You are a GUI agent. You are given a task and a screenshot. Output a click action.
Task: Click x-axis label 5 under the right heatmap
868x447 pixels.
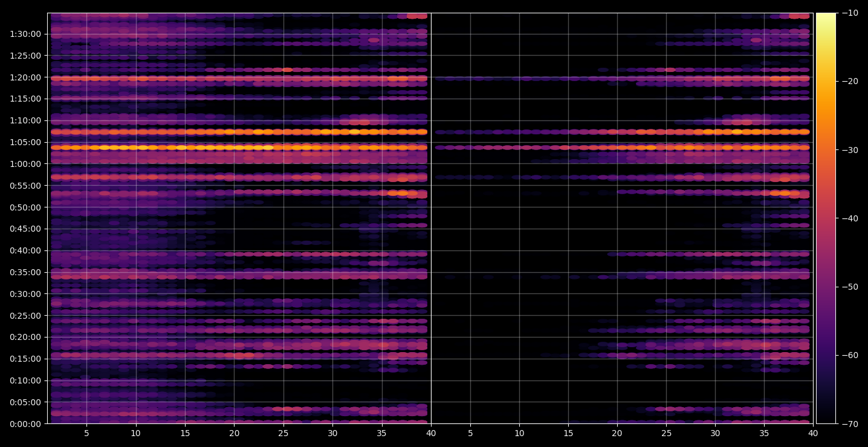point(470,433)
